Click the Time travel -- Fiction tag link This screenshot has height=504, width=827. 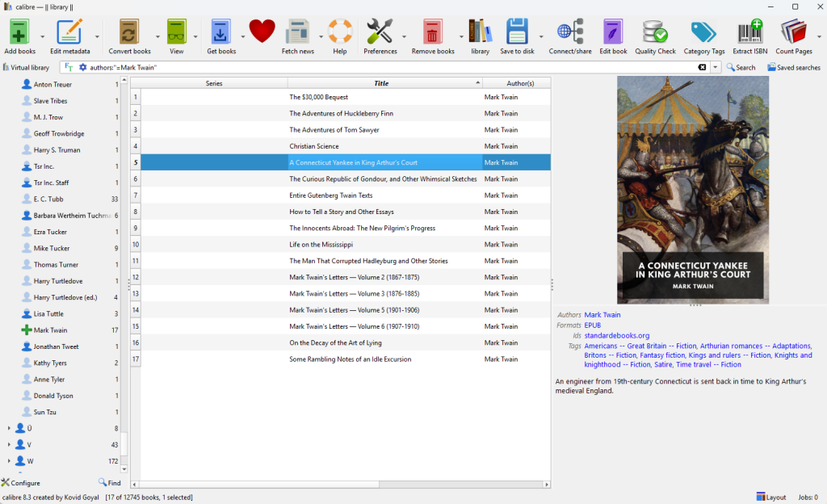coord(708,364)
